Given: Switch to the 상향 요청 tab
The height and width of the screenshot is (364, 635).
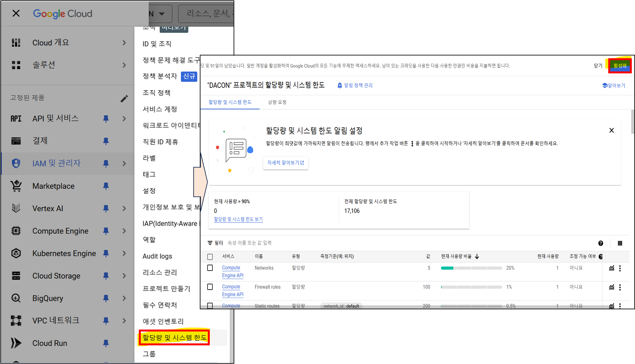Looking at the screenshot, I should [x=277, y=102].
